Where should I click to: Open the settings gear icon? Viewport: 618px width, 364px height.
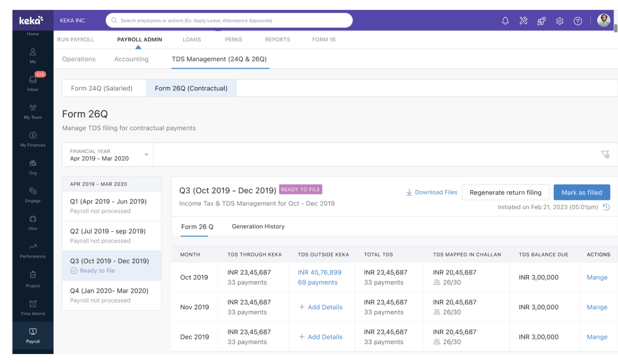pyautogui.click(x=560, y=21)
